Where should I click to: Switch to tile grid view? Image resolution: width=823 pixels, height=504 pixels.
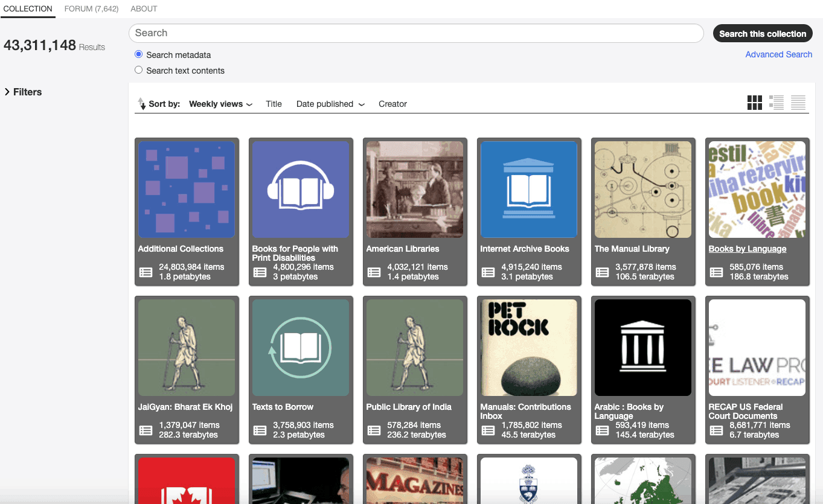(754, 103)
